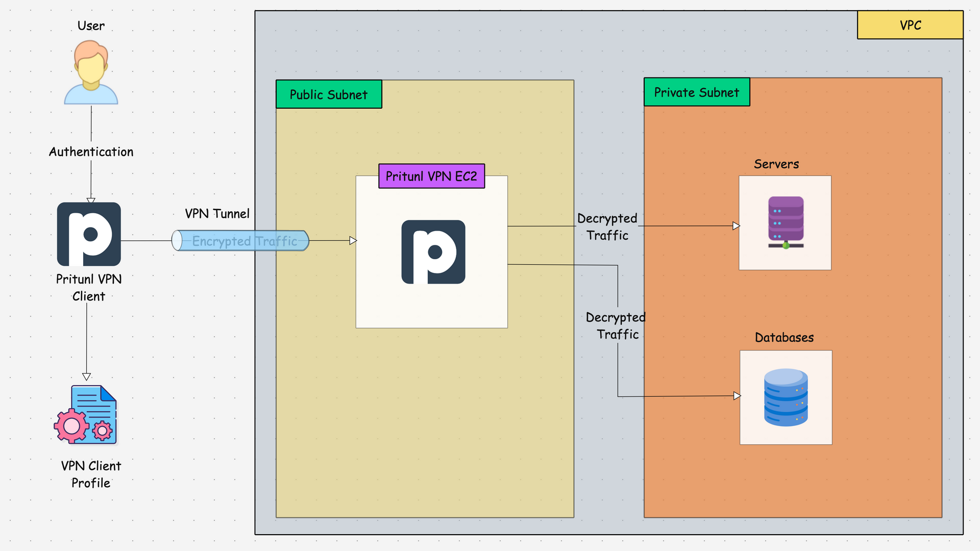The image size is (980, 551).
Task: Click the Pritunl VPN EC2 purple header label
Action: click(431, 176)
